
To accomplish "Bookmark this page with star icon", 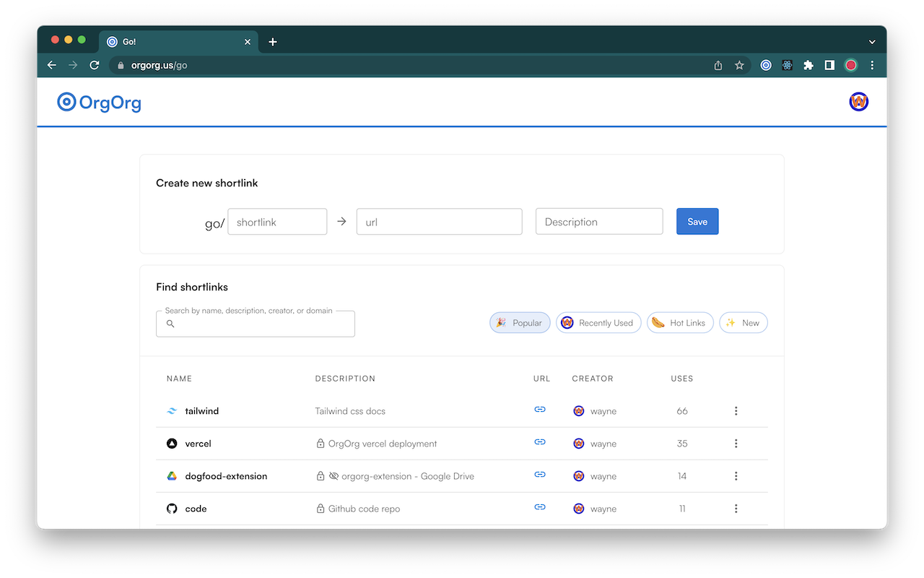I will click(739, 65).
